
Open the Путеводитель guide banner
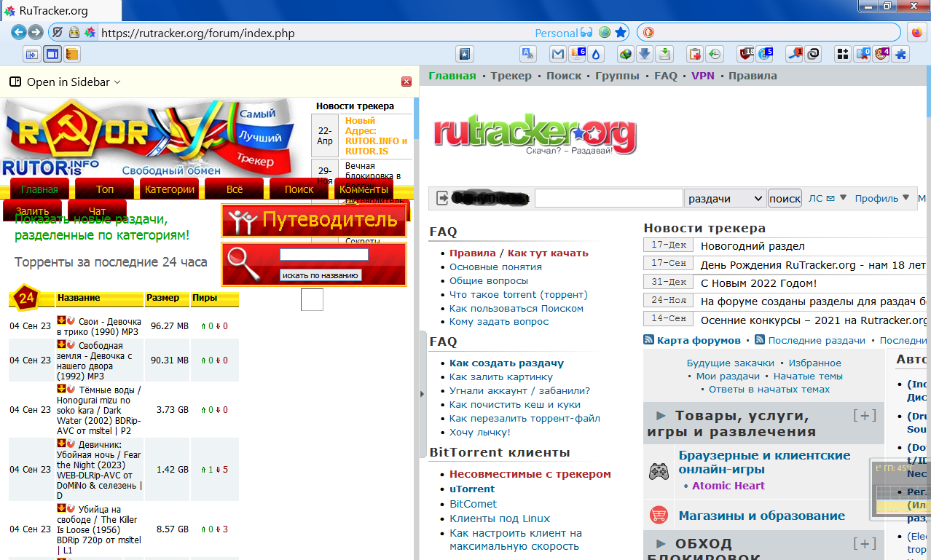pyautogui.click(x=314, y=220)
